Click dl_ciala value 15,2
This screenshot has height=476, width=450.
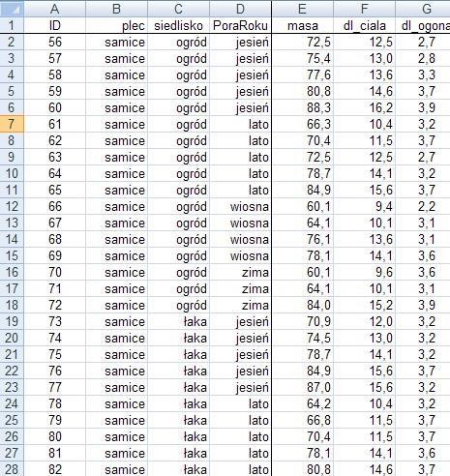(364, 305)
